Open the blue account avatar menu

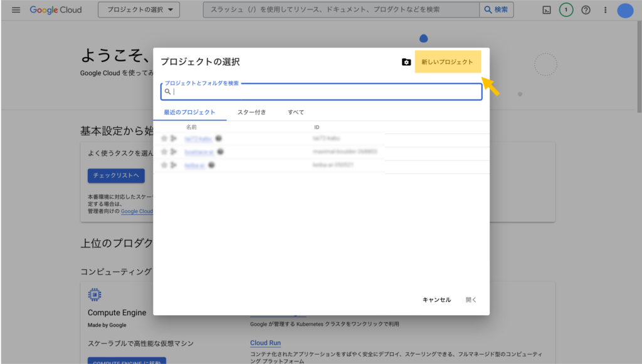click(625, 10)
